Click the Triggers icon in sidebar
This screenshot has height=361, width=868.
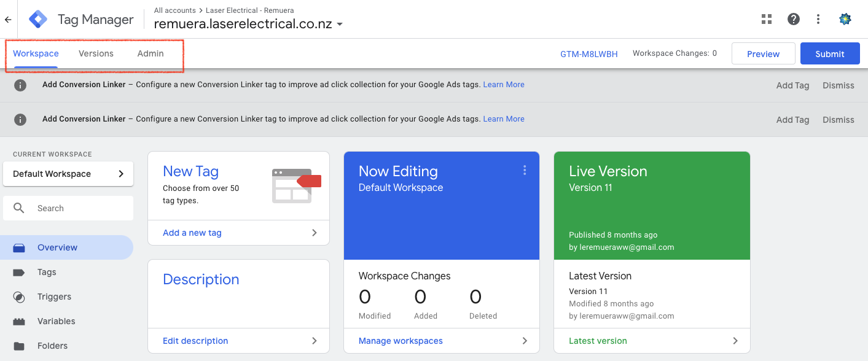tap(19, 297)
